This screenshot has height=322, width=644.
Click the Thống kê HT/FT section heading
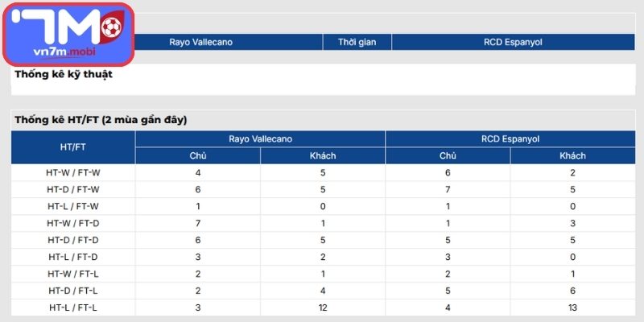click(x=101, y=120)
